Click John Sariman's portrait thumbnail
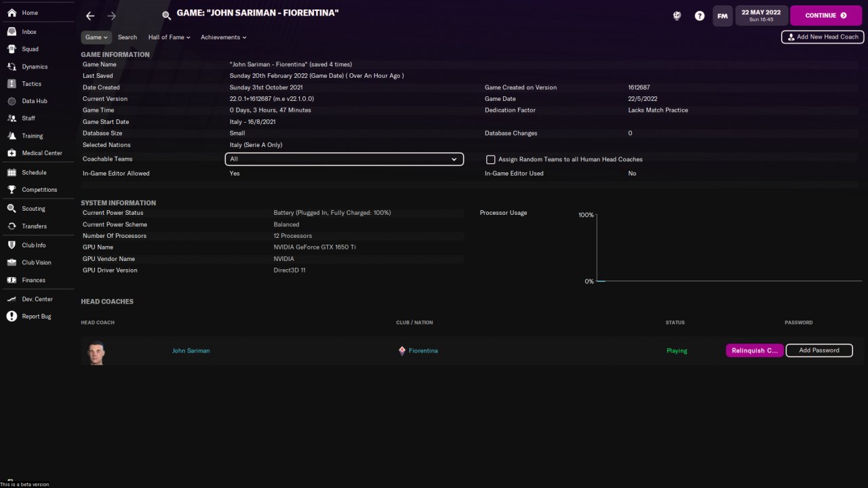Viewport: 868px width, 488px height. click(96, 352)
